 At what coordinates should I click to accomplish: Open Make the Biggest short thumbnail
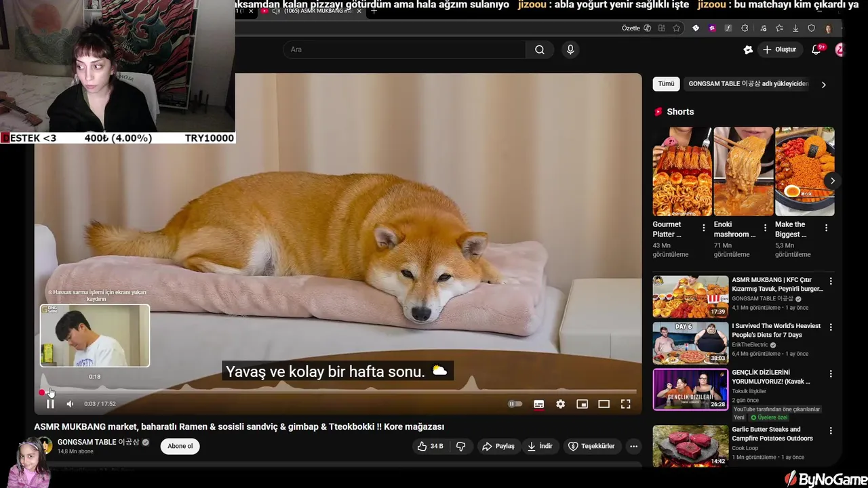pos(805,171)
